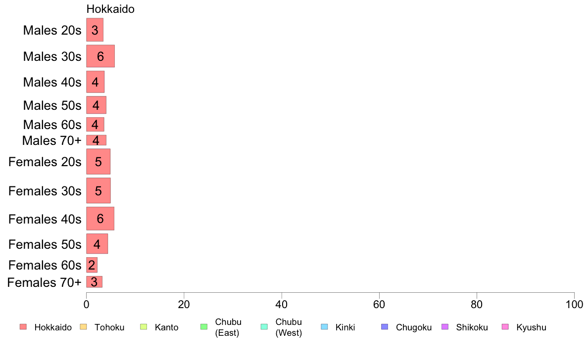Click the Chubu (West) teal legend swatch
Viewport: 588px width, 364px height.
coord(264,327)
